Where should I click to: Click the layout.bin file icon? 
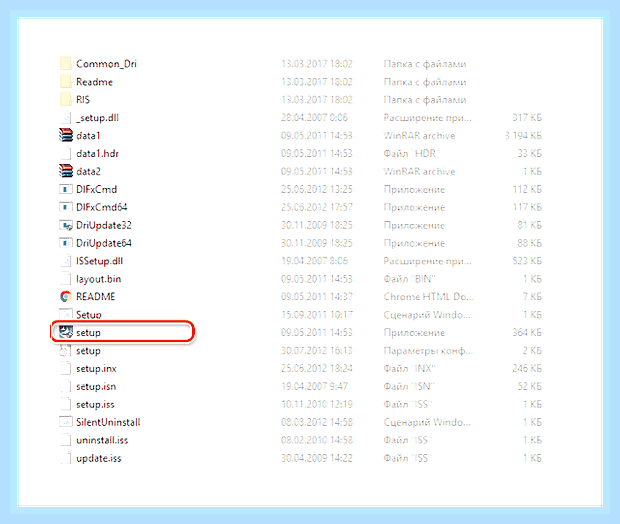tap(66, 279)
